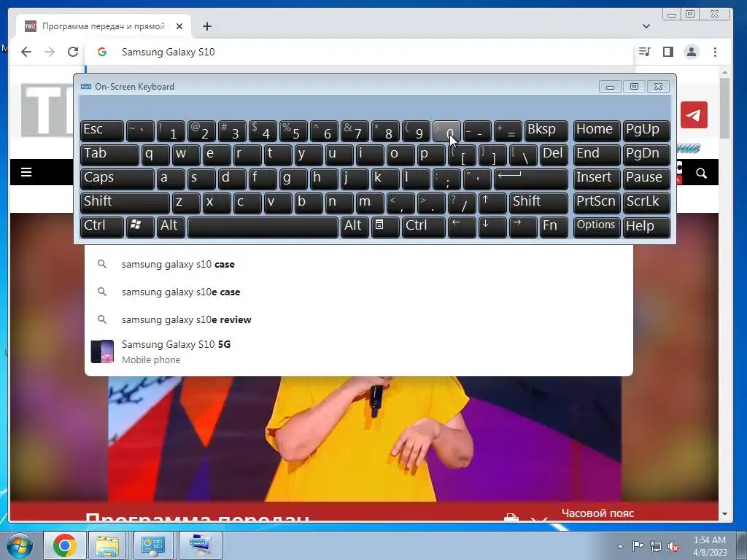Choose Samsung Galaxy S10 5G mobile phone suggestion
This screenshot has width=747, height=560.
click(x=359, y=351)
